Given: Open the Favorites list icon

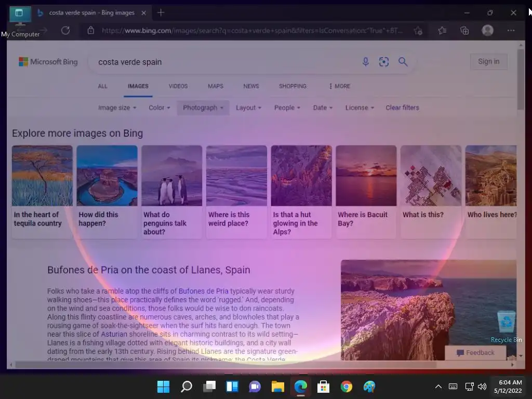Looking at the screenshot, I should point(442,31).
